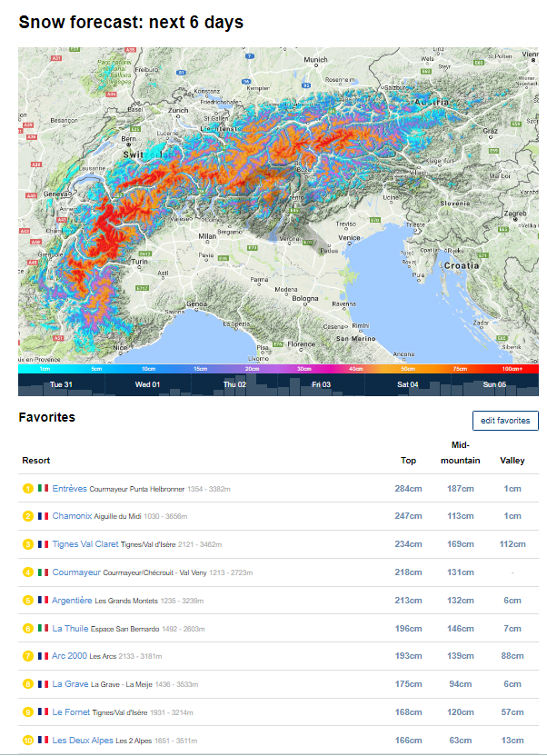Screen dimensions: 547x756
Task: Open the La Grave resort link
Action: (x=70, y=684)
